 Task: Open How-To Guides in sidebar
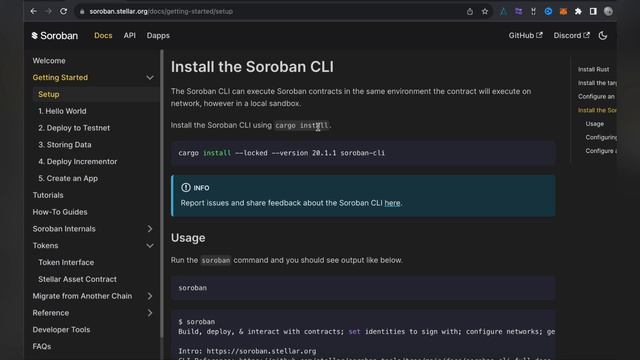(x=60, y=212)
